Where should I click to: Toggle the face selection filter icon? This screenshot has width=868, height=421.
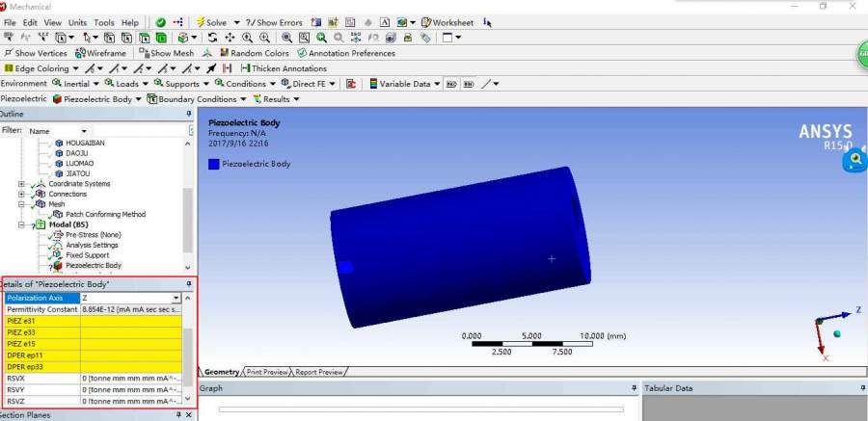[x=144, y=38]
